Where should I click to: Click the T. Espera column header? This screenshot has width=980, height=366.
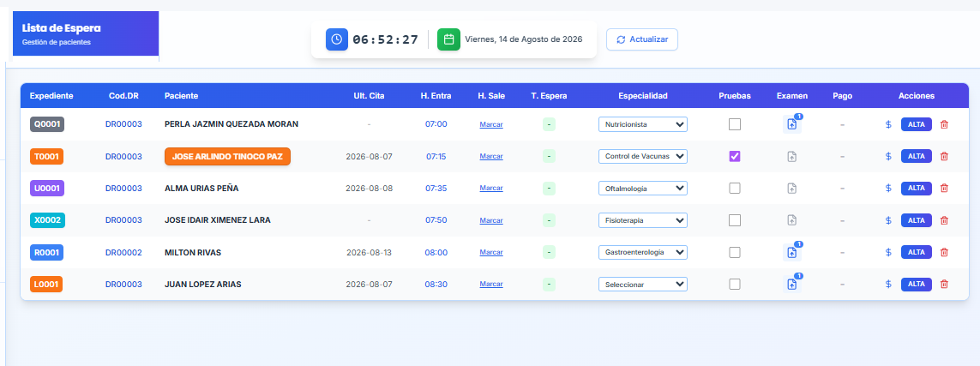pyautogui.click(x=550, y=95)
